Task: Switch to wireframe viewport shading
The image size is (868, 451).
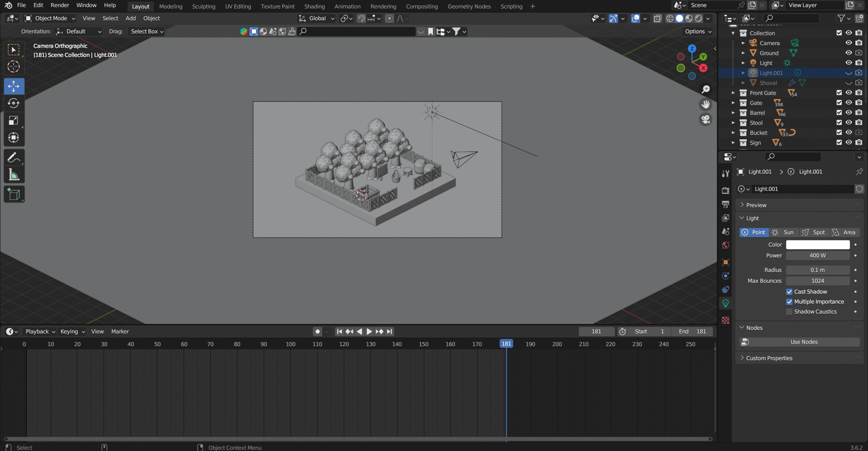Action: coord(670,18)
